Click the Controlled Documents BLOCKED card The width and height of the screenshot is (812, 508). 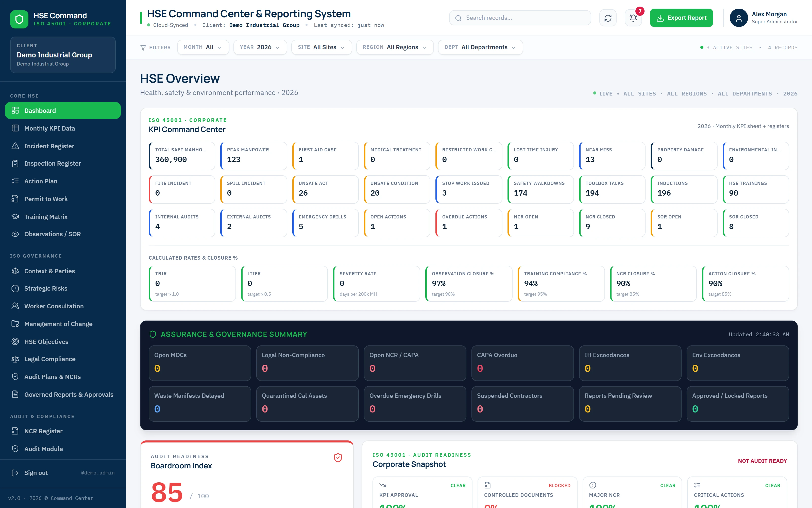(527, 493)
